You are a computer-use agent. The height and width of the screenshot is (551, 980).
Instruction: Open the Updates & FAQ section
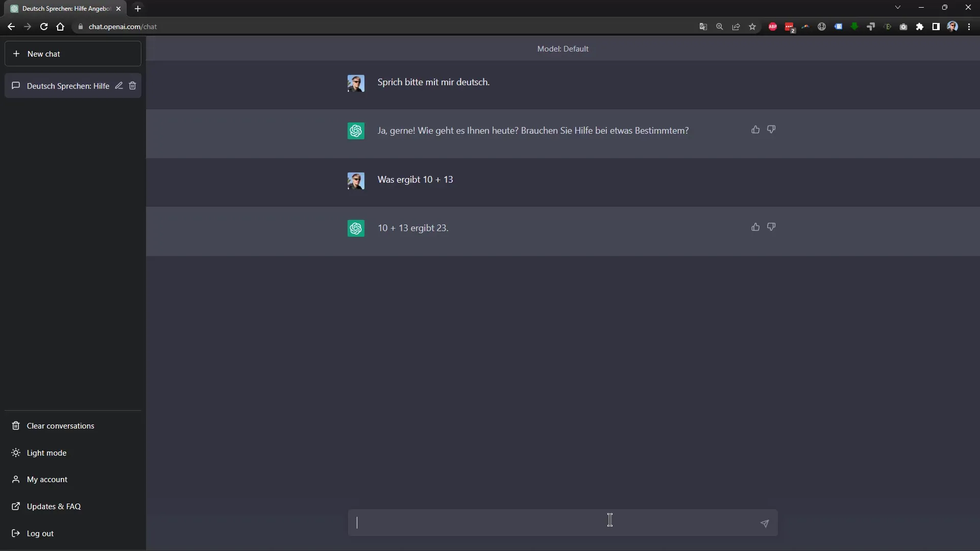53,506
